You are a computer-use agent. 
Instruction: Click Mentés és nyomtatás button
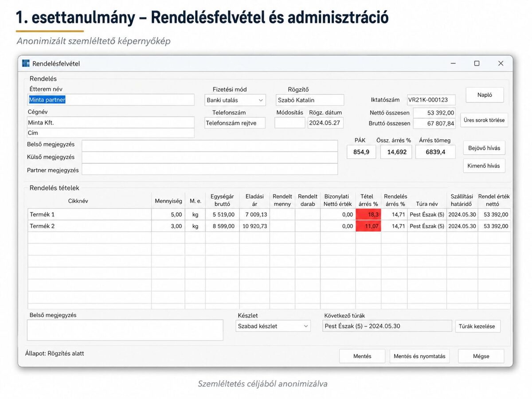pyautogui.click(x=419, y=356)
